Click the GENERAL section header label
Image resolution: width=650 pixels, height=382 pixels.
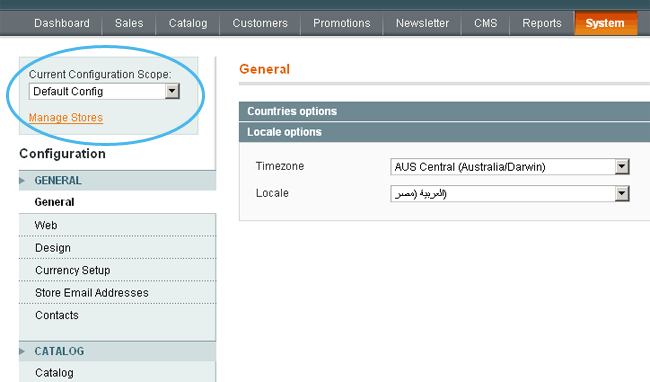(58, 181)
